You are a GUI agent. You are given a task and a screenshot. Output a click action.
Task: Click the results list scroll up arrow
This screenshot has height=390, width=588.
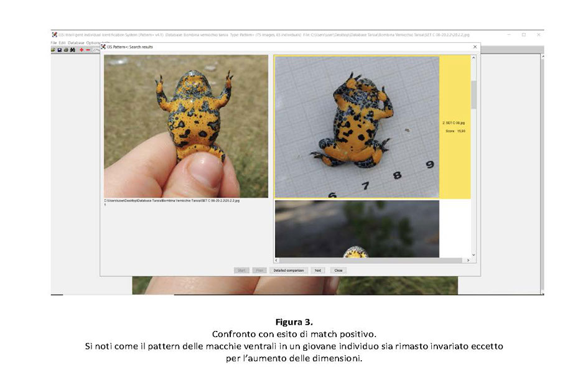[x=474, y=58]
